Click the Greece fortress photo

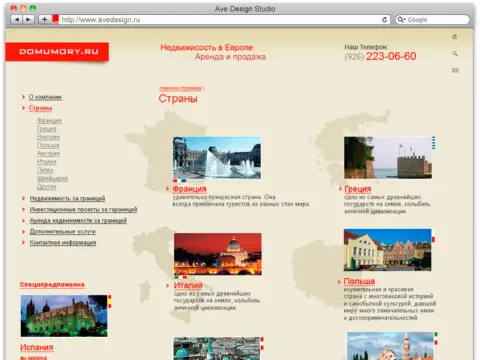tap(388, 158)
